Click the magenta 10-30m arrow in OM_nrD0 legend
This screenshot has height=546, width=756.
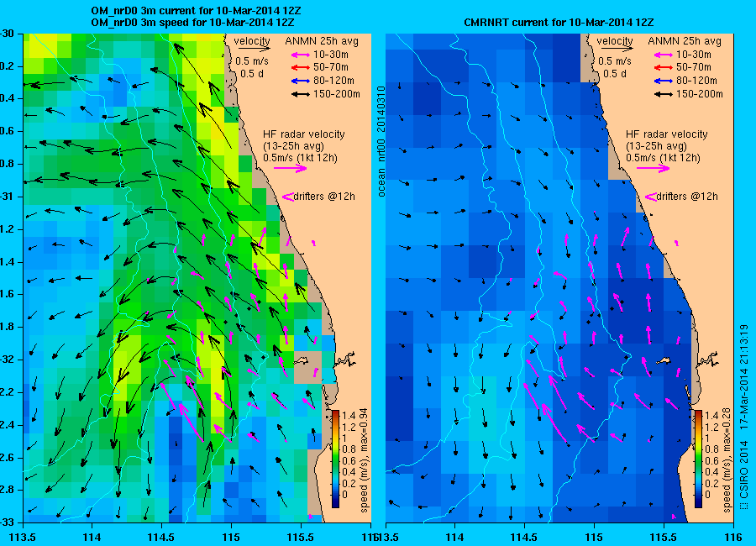pos(301,55)
